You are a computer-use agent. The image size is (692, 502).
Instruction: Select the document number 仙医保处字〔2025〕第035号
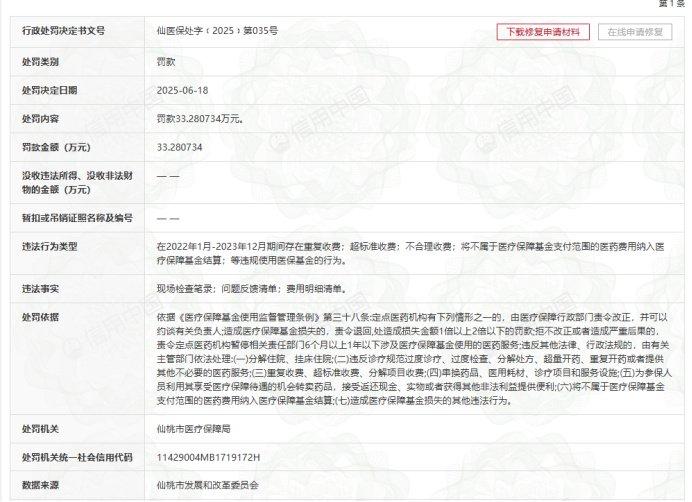click(217, 30)
